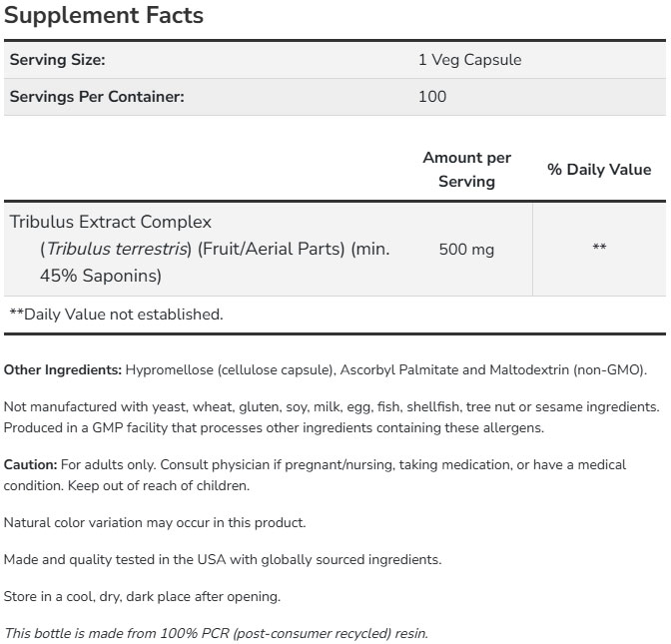Click the italic PCR recycled resin note
The width and height of the screenshot is (671, 644).
pyautogui.click(x=216, y=634)
